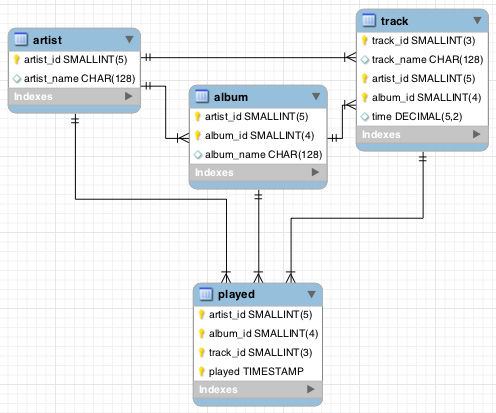
Task: Select relationship line from track down to played
Action: [x=357, y=218]
